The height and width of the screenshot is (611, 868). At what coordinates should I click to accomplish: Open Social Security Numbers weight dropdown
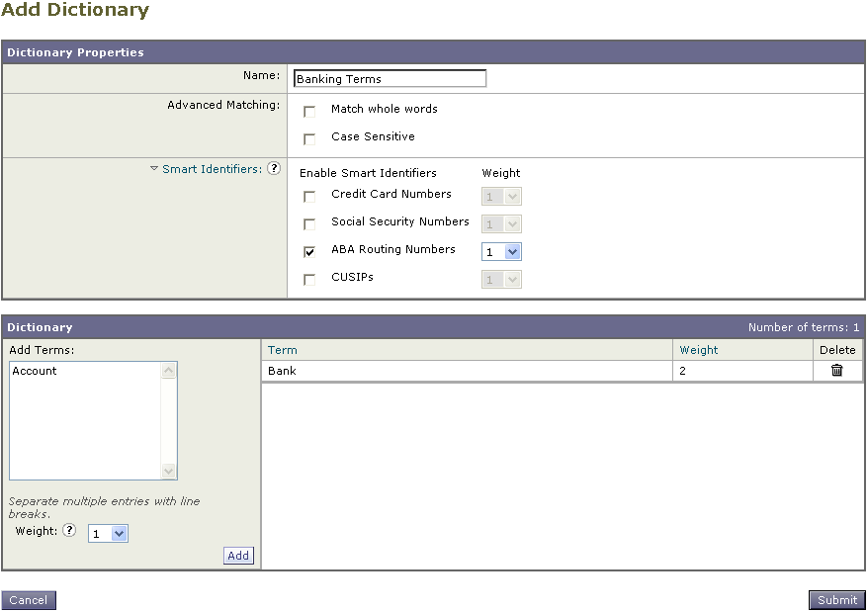(501, 224)
